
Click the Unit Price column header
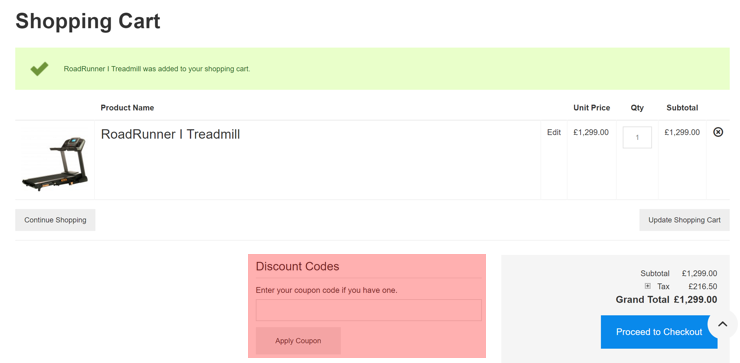pyautogui.click(x=592, y=108)
